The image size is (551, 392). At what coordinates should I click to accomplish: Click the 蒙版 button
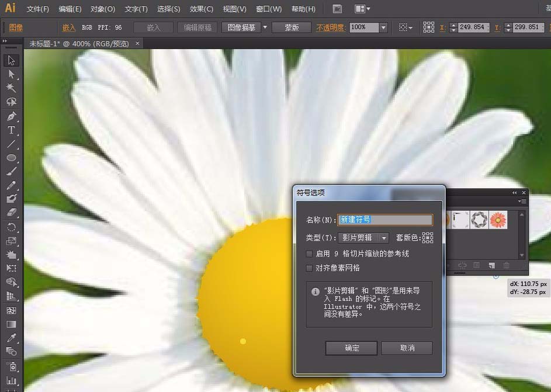click(292, 27)
